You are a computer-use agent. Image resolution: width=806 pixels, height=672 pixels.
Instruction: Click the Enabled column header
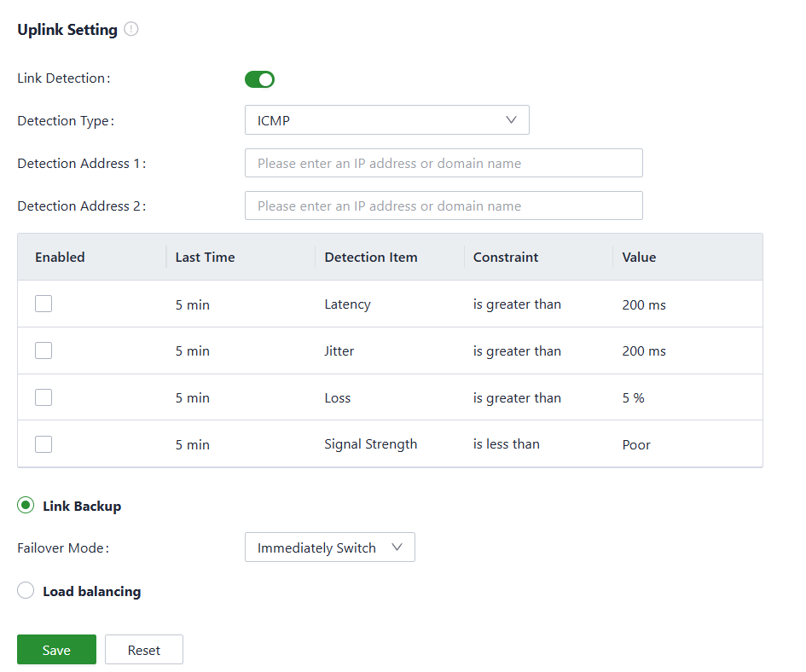pos(60,257)
